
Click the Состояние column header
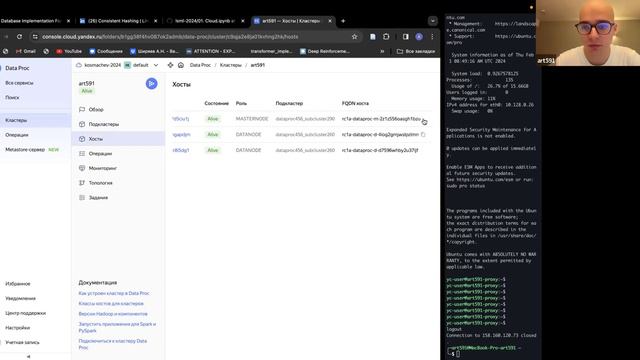[x=216, y=103]
